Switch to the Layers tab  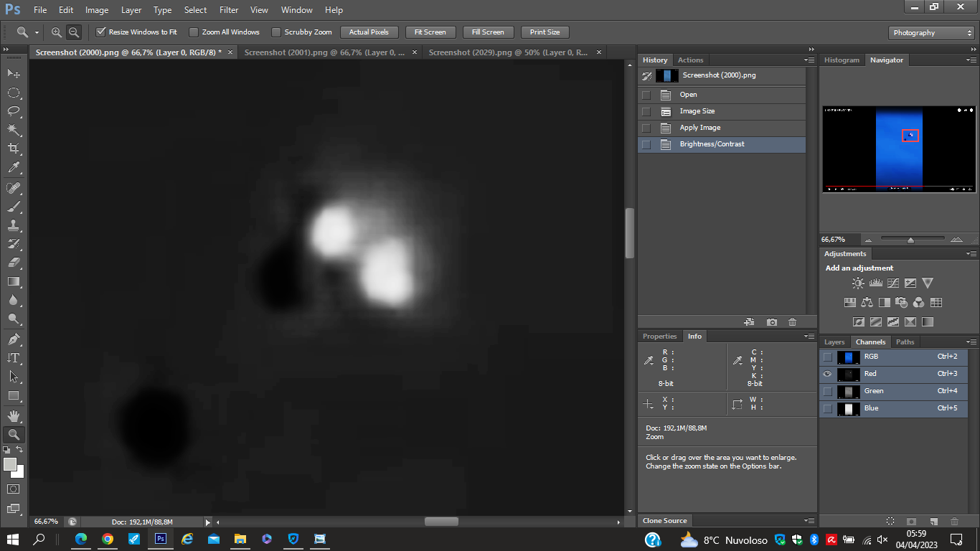(x=834, y=342)
